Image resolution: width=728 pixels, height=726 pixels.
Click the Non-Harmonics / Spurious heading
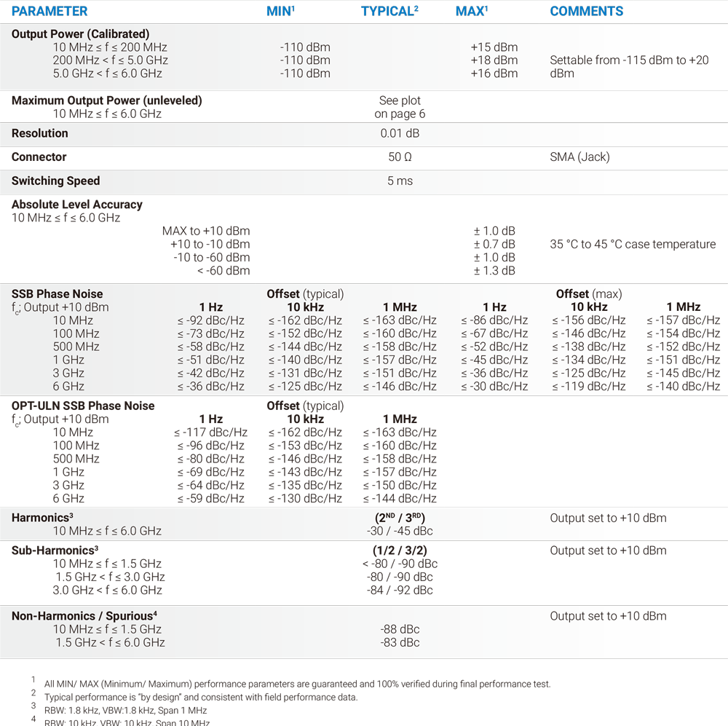84,617
